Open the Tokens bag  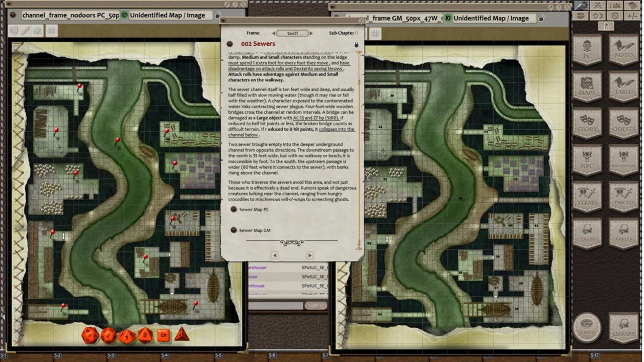coord(587,327)
